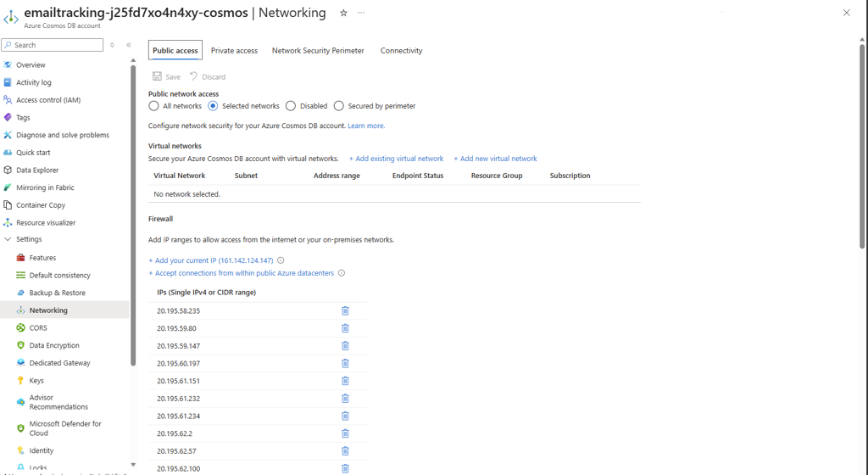Show info tooltip for current IP
This screenshot has height=475, width=868.
click(x=281, y=260)
